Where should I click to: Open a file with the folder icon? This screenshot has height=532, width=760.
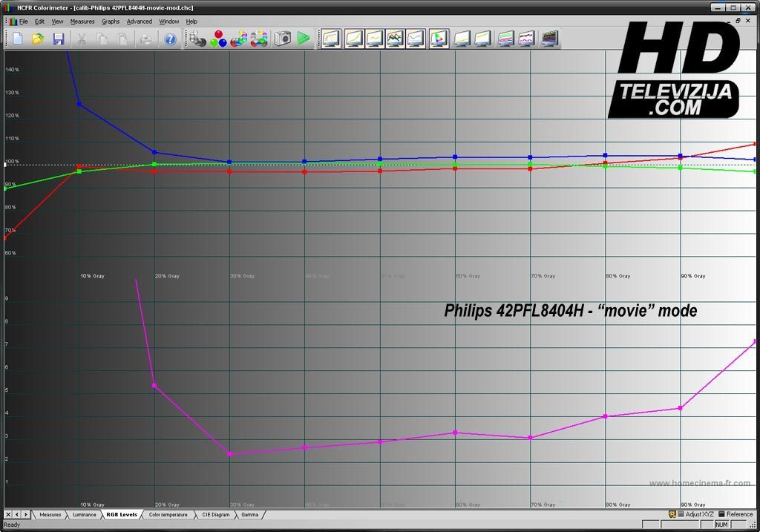point(38,39)
